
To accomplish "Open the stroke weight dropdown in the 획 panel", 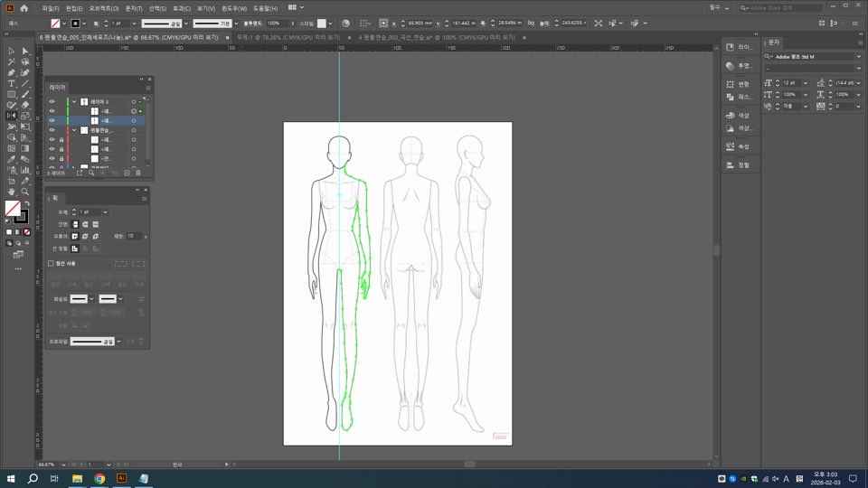I will click(x=105, y=211).
